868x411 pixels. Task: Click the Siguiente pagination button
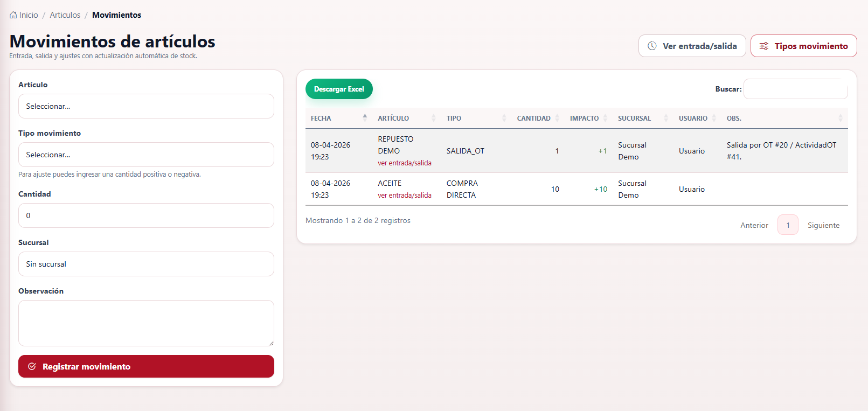coord(823,225)
